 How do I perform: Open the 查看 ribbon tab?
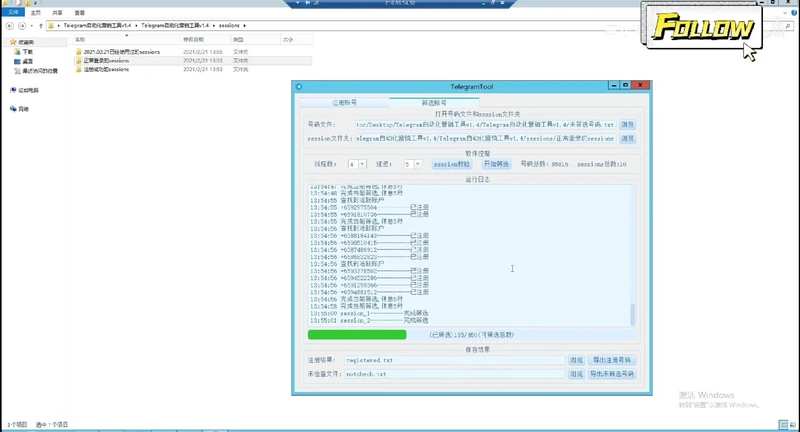(80, 13)
